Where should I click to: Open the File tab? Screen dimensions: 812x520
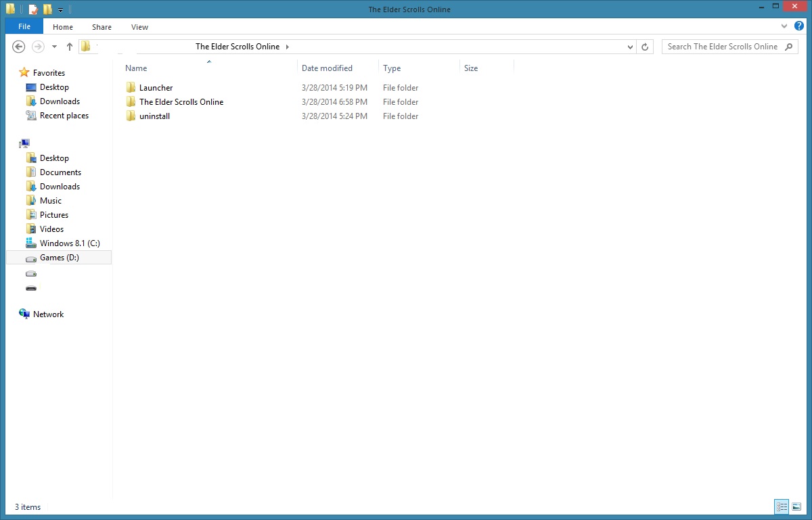click(24, 27)
